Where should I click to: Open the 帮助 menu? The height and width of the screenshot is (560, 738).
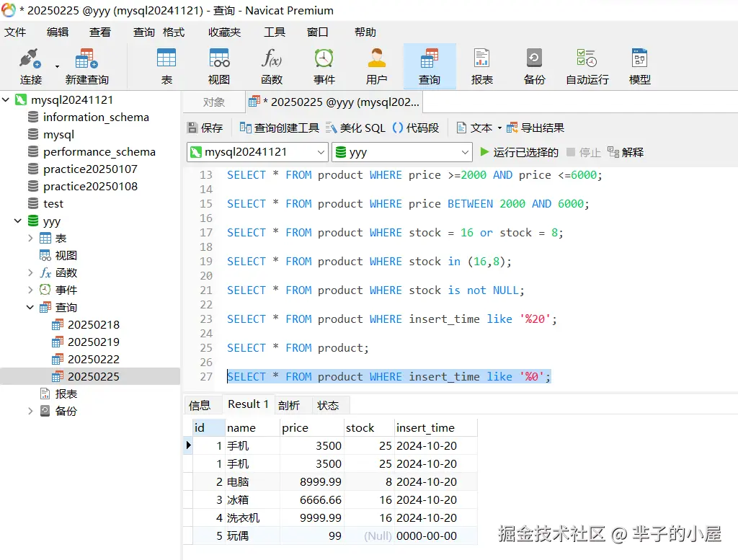[x=365, y=32]
